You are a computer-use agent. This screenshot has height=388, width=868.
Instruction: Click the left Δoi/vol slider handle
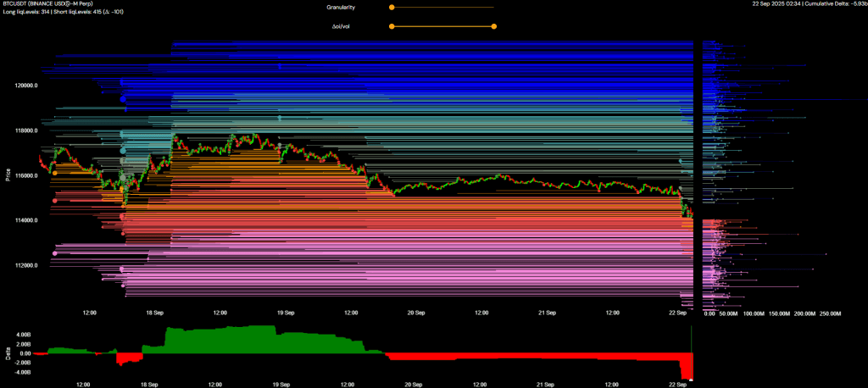[x=391, y=26]
